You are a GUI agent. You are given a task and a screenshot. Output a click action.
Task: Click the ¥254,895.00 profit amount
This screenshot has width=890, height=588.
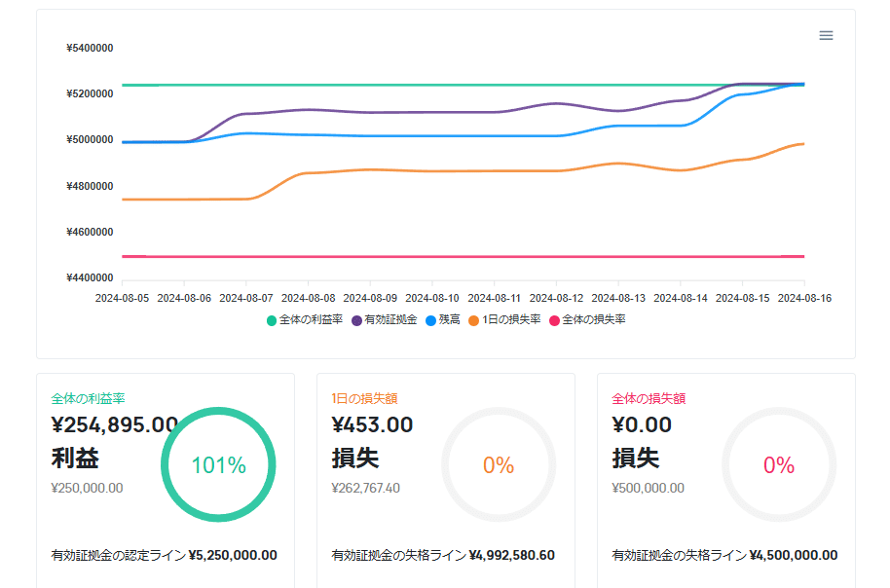pos(115,424)
